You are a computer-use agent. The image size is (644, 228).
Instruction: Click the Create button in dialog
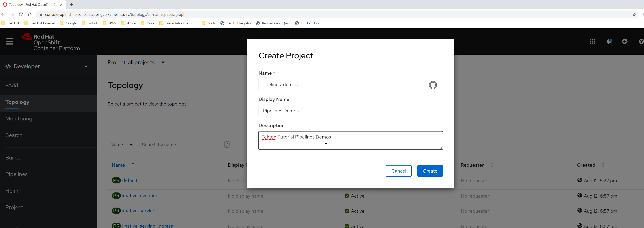430,171
